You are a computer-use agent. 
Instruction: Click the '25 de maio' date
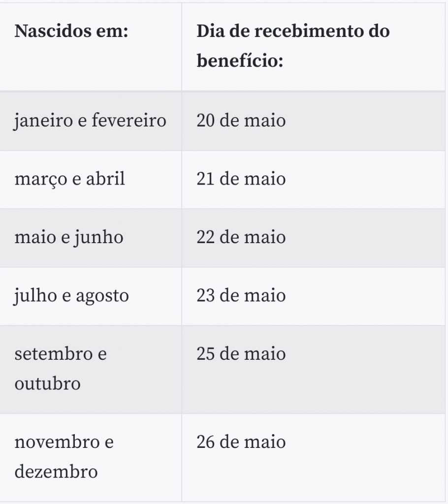(x=241, y=354)
